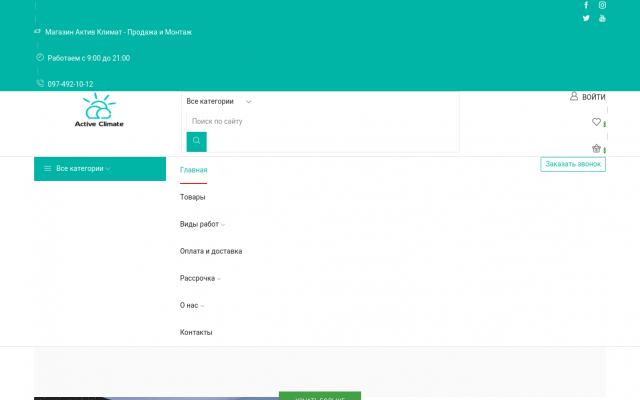Click the hamburger icon in categories bar

(x=48, y=169)
